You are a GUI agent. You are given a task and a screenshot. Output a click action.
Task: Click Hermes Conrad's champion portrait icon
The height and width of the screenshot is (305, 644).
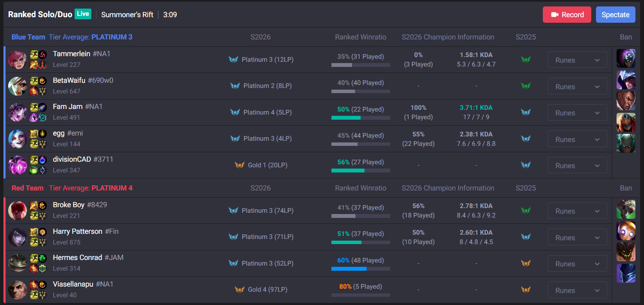[18, 263]
